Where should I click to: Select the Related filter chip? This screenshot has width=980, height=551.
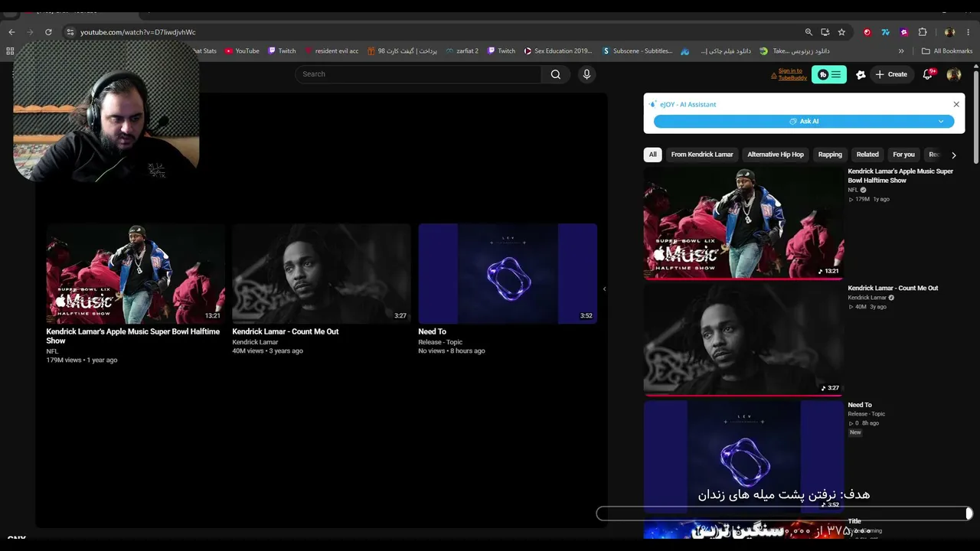[867, 155]
